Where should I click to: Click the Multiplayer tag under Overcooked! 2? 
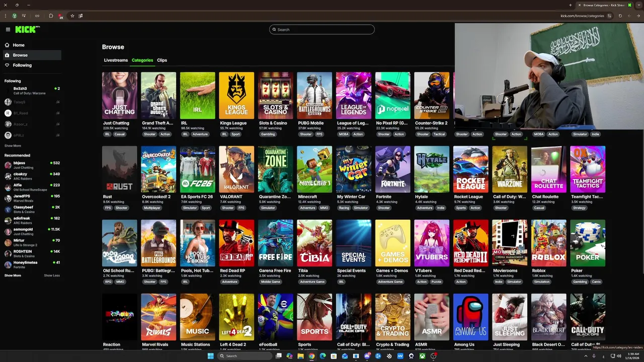152,208
